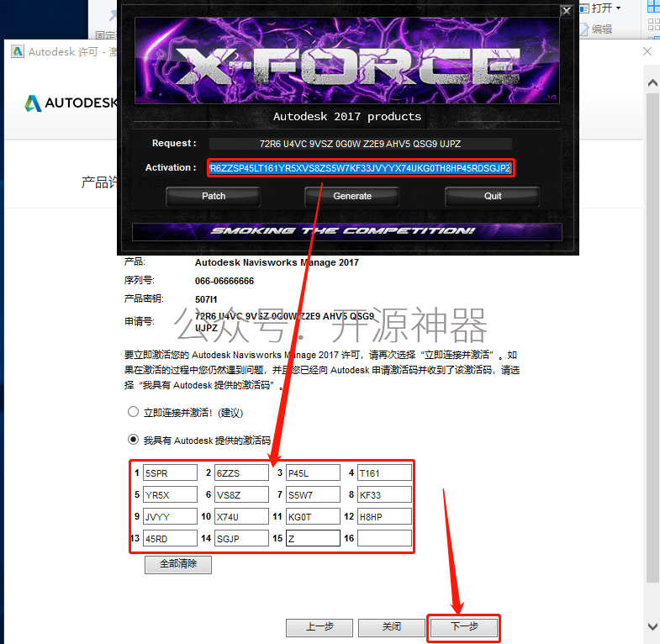The height and width of the screenshot is (644, 660).
Task: Click activation field 3 containing P45L
Action: [313, 472]
